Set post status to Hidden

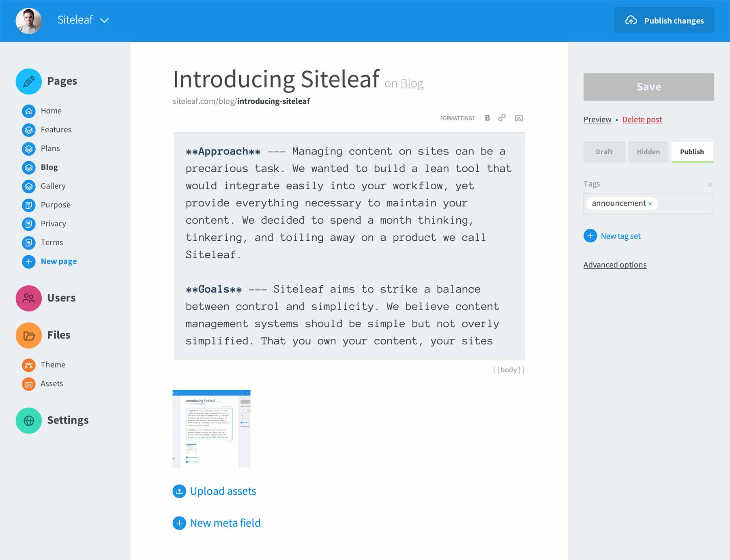pos(648,152)
